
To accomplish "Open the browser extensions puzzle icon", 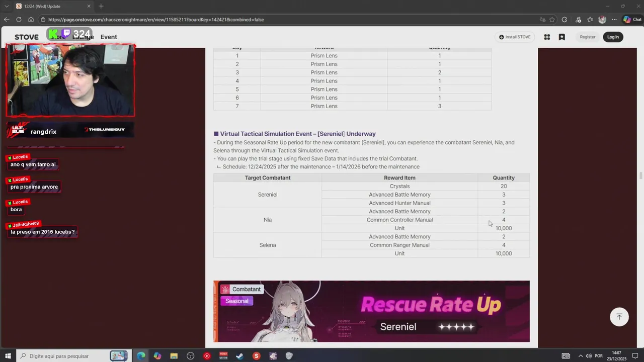I will [x=565, y=20].
